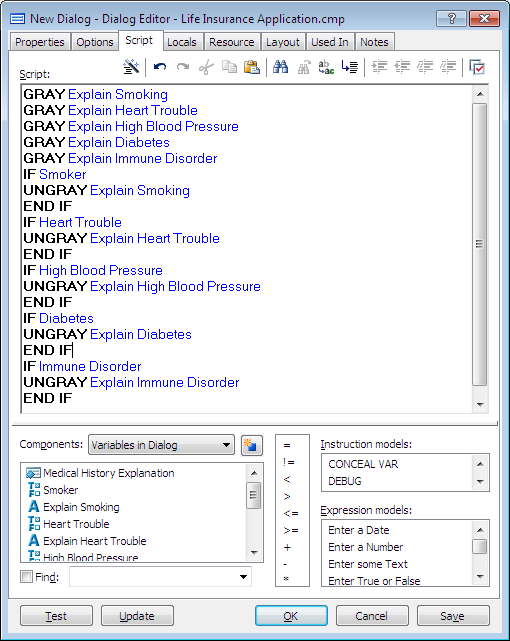Click script line 'IF High Blood Pressure'
Image resolution: width=510 pixels, height=641 pixels.
(93, 270)
